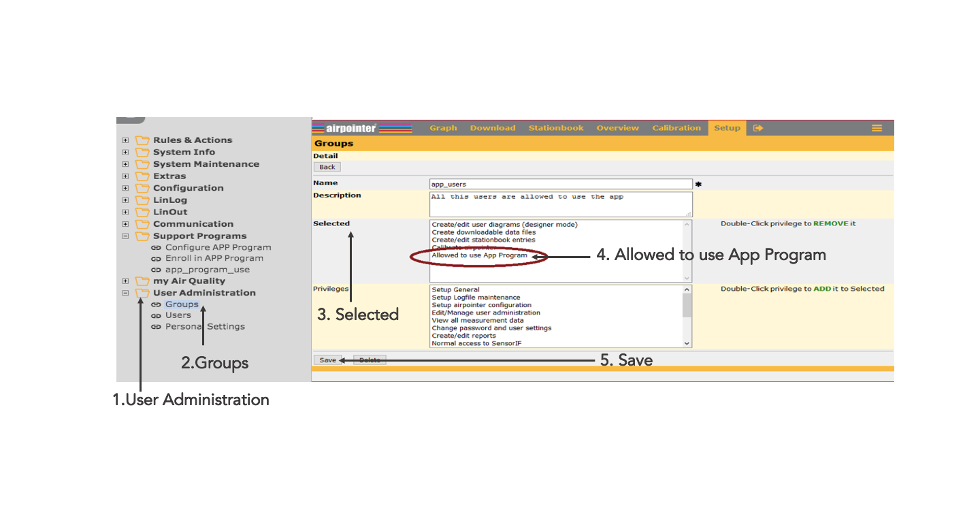This screenshot has width=980, height=525.
Task: Open the Groups link in the sidebar
Action: [182, 304]
